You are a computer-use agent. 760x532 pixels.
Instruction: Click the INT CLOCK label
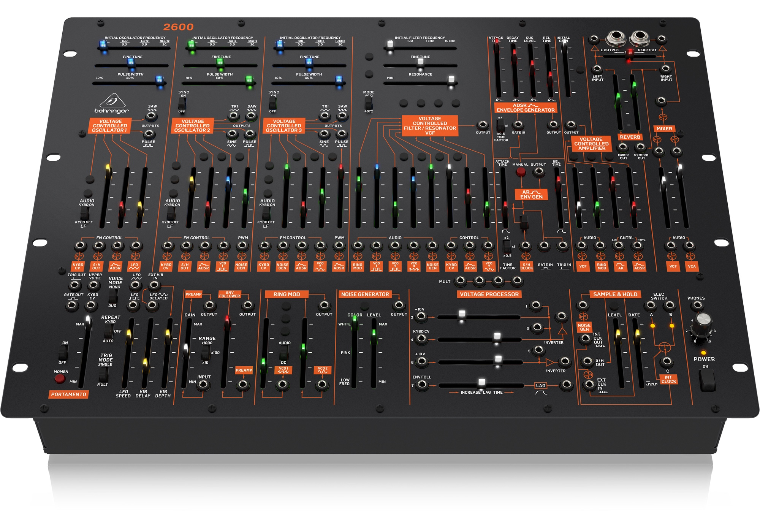tap(668, 379)
